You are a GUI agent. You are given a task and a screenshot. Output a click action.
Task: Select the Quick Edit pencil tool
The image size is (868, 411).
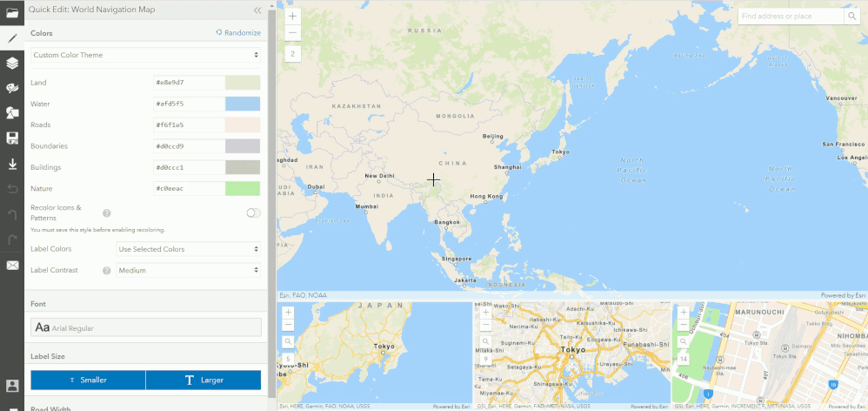tap(12, 38)
